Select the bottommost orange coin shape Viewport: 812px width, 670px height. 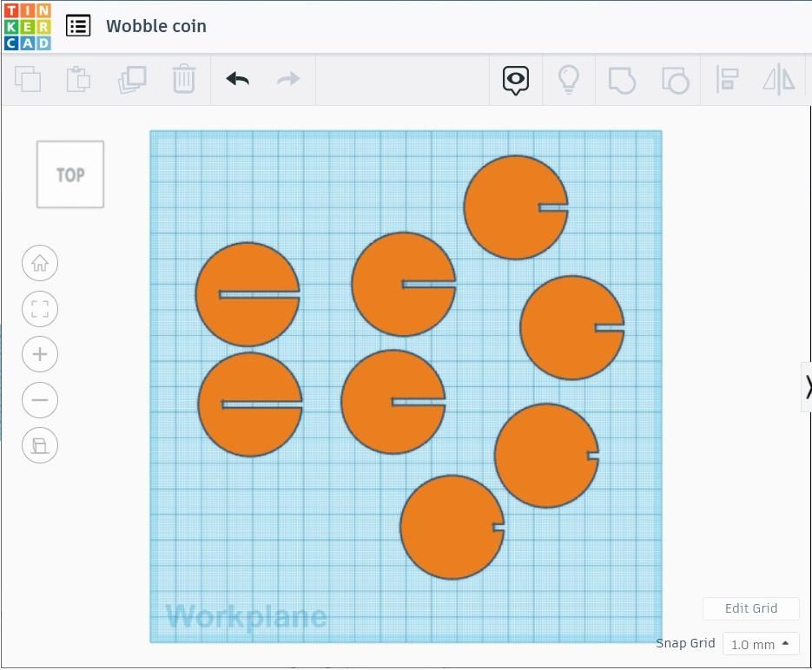[452, 527]
